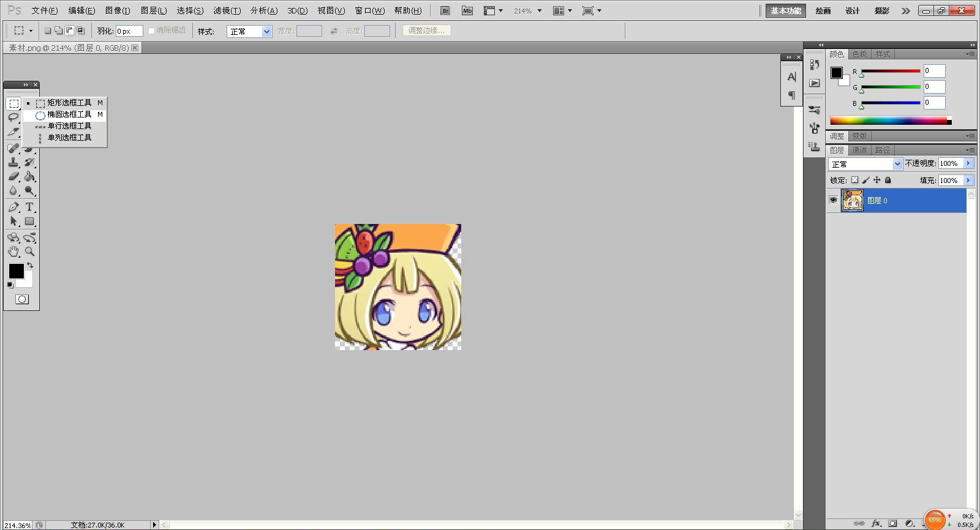Select the Pen tool
Image resolution: width=980 pixels, height=530 pixels.
click(13, 207)
